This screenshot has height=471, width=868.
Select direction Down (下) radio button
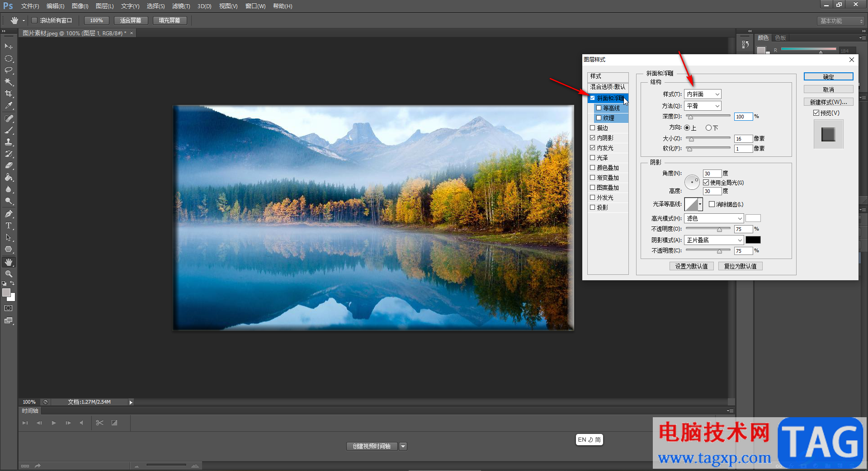point(708,128)
